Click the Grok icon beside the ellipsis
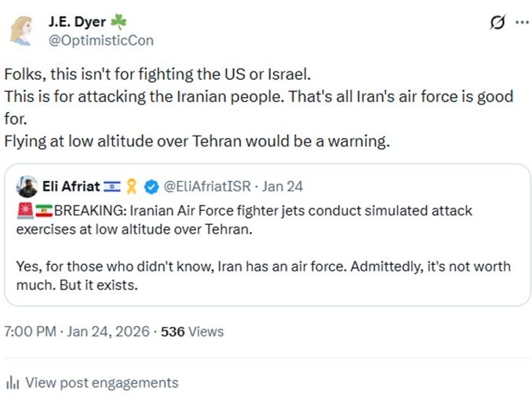532x399 pixels. pyautogui.click(x=497, y=23)
